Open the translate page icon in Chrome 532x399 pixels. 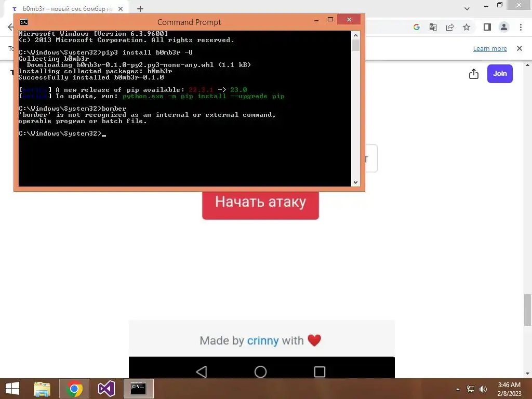click(433, 27)
